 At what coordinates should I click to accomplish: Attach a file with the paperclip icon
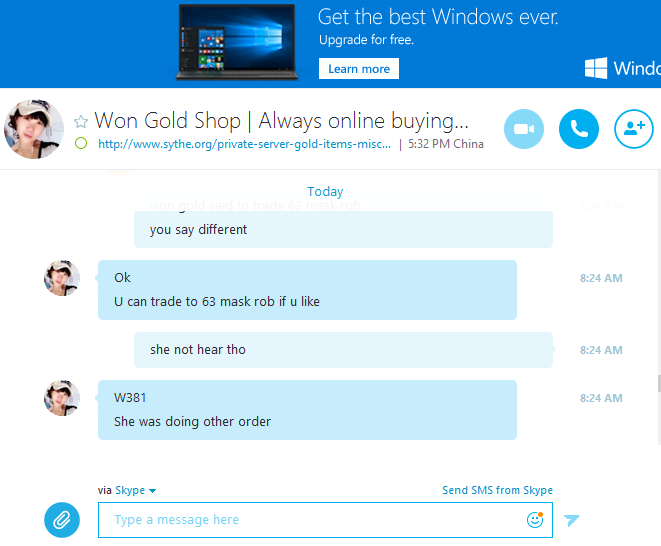coord(62,520)
